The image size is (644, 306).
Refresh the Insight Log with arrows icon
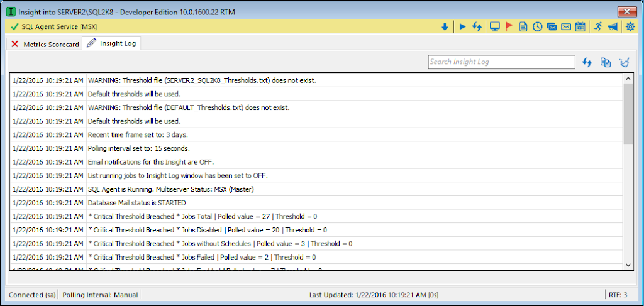click(587, 62)
